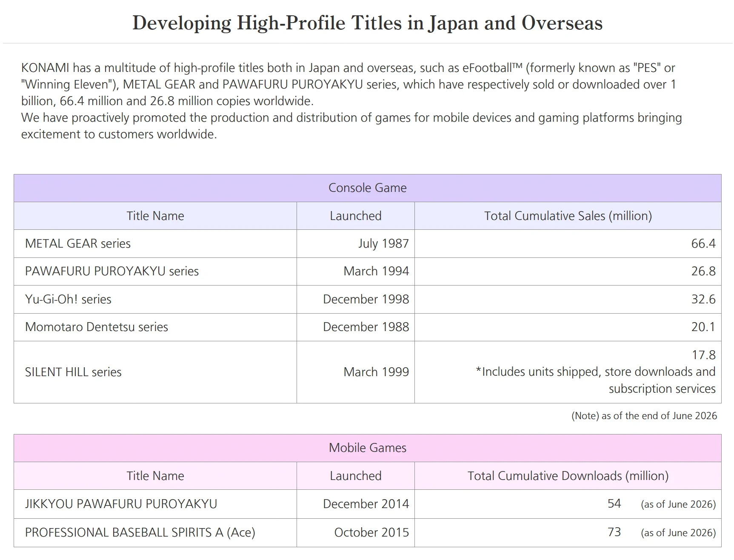Click the 54 downloads value
734x560 pixels.
614,503
